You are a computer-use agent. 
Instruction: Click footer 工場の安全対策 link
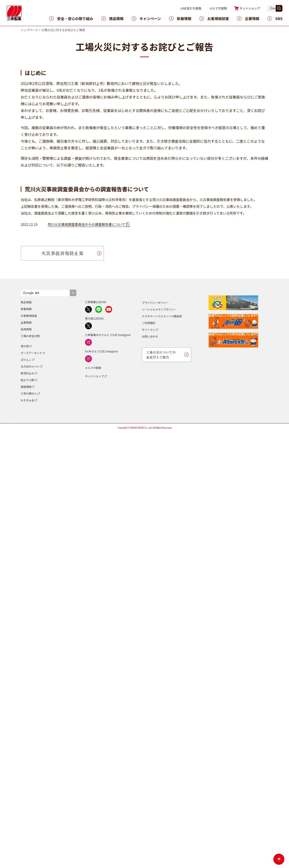click(30, 336)
